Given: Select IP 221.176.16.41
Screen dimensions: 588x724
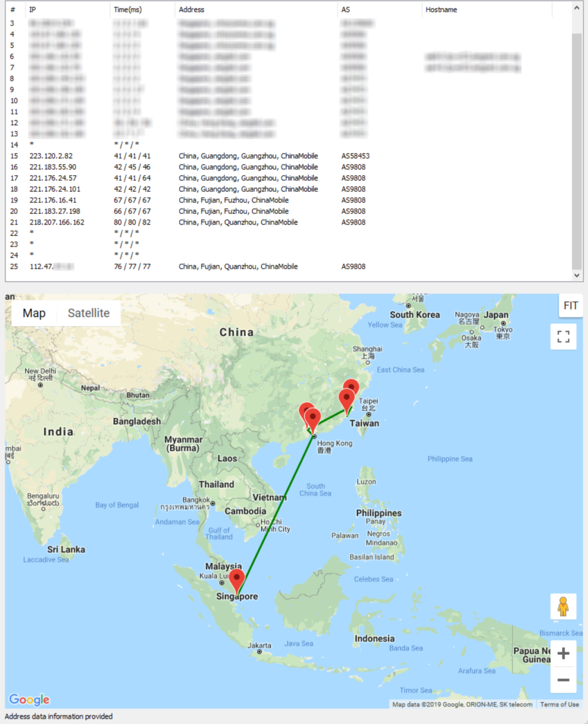Looking at the screenshot, I should coord(53,200).
